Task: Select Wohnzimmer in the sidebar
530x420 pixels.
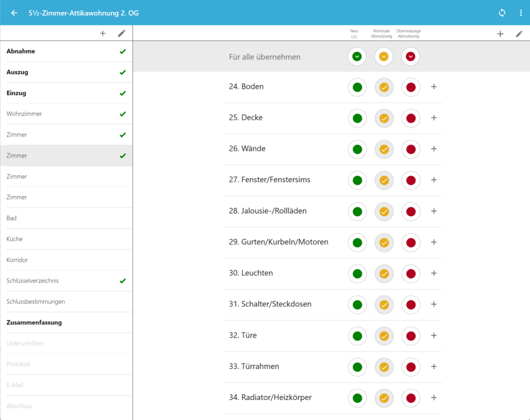Action: point(66,114)
